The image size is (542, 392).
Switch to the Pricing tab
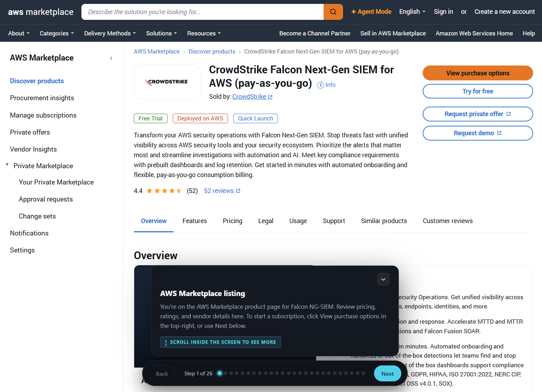tap(233, 221)
